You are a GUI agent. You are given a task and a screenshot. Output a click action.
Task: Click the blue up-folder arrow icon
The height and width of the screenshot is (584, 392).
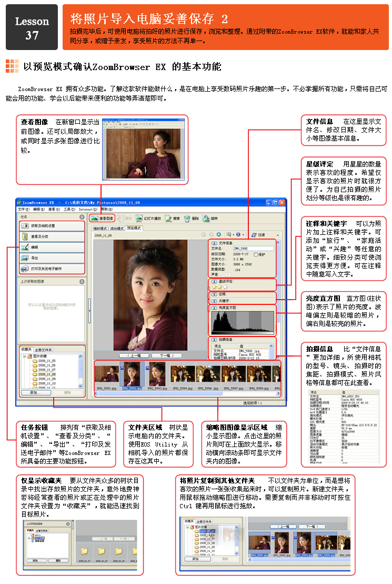click(x=219, y=235)
